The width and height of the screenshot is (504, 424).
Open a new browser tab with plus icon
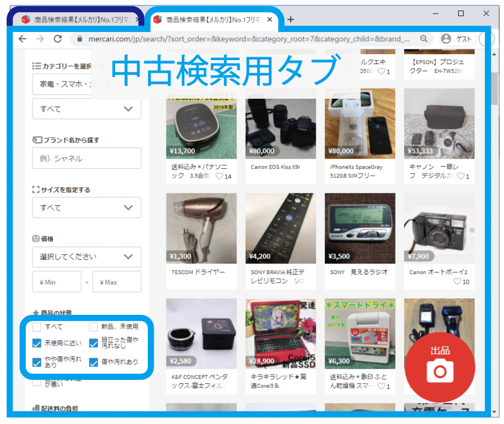[x=291, y=20]
